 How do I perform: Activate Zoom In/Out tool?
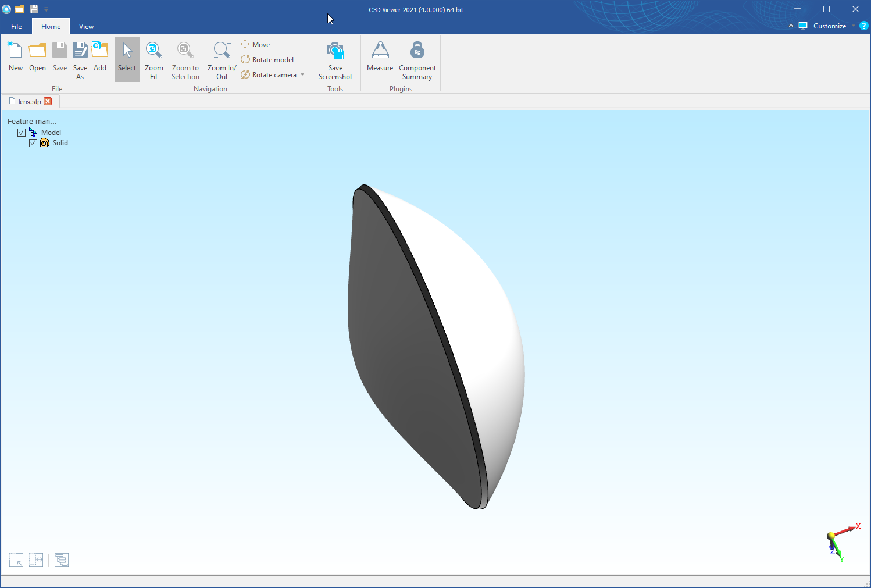222,59
